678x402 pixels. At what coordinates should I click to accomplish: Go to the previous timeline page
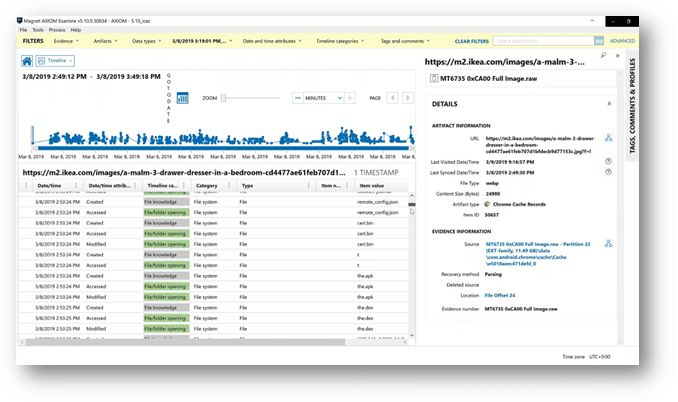pyautogui.click(x=393, y=98)
